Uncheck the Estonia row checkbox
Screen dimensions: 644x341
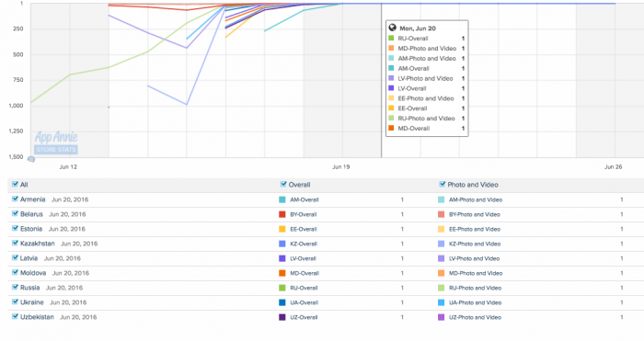[x=16, y=229]
